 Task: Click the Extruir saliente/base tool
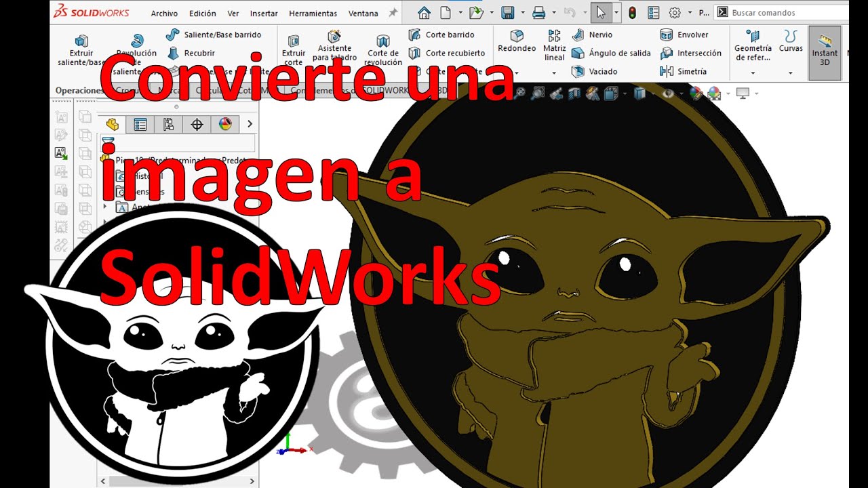81,51
